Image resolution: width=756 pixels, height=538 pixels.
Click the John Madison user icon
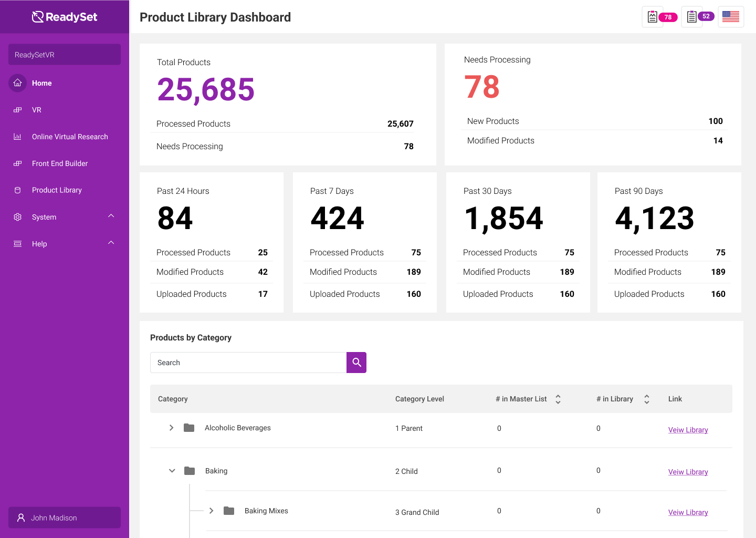21,518
